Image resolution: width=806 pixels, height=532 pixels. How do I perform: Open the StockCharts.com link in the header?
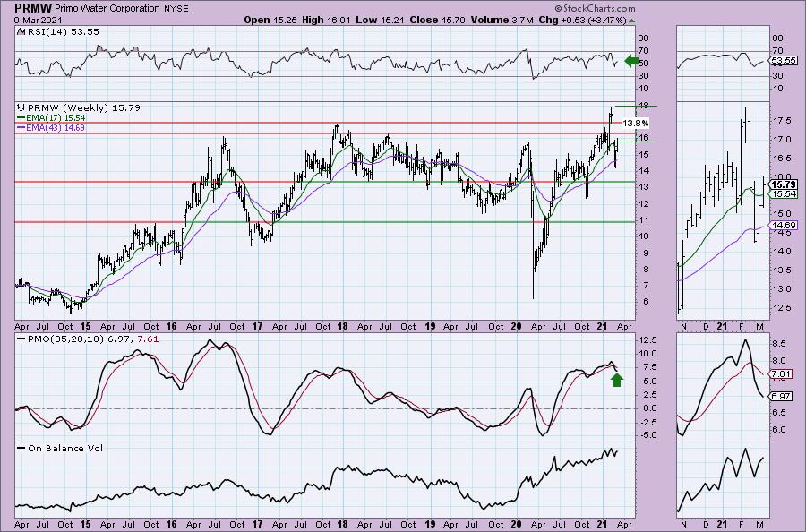coord(595,8)
